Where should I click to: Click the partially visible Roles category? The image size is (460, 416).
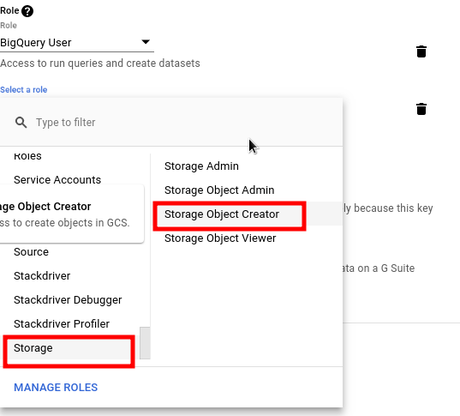pos(28,156)
